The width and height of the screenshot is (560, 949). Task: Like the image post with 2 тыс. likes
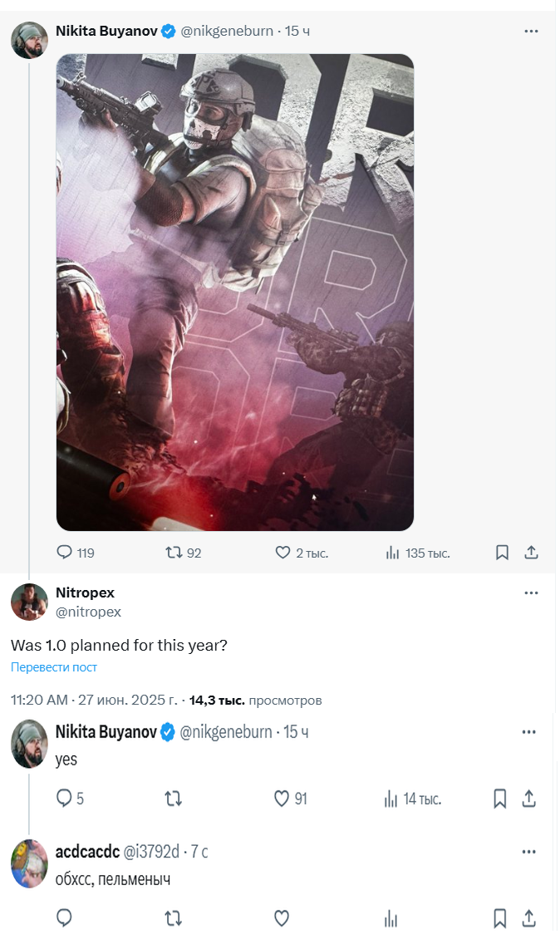click(x=282, y=553)
